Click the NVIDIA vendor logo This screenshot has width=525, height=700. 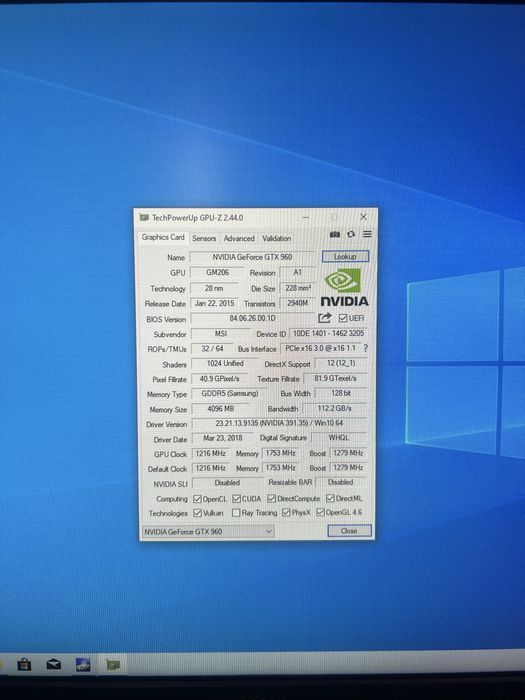tap(344, 287)
